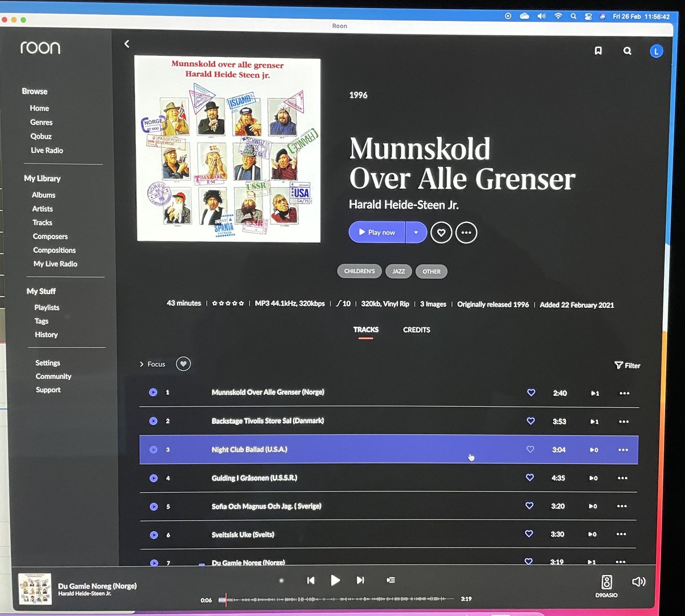Image resolution: width=685 pixels, height=616 pixels.
Task: Click the Play now button
Action: [377, 232]
